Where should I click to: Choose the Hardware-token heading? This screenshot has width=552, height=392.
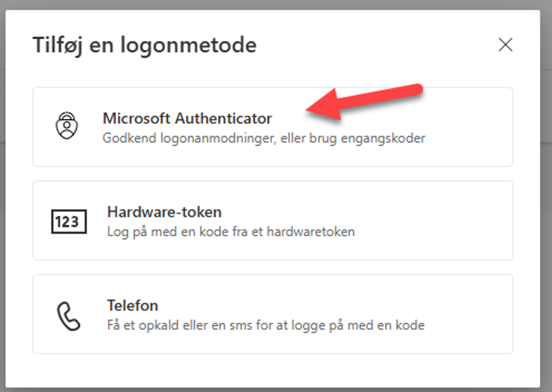[x=164, y=212]
